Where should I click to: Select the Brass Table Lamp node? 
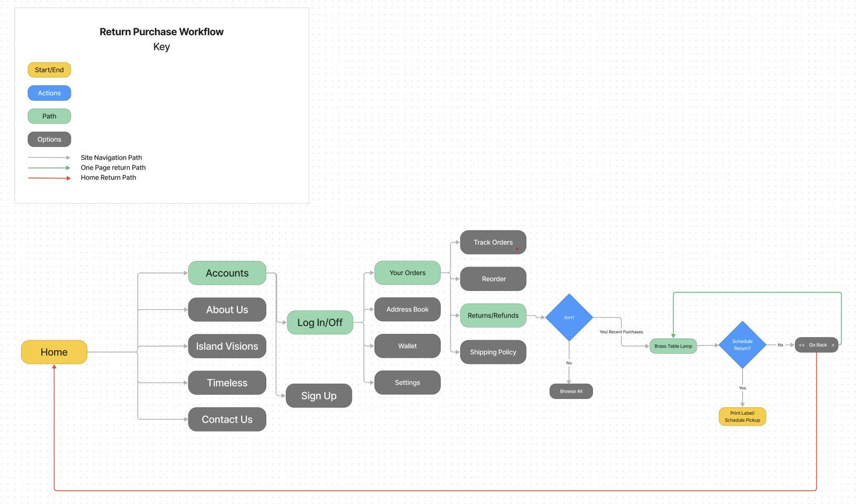tap(673, 346)
